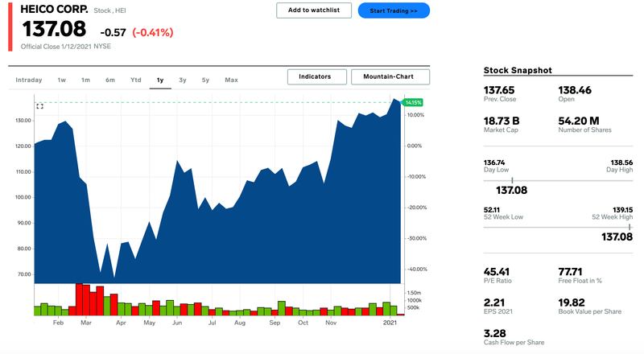Click the 136.74 Day Low value

(x=494, y=163)
